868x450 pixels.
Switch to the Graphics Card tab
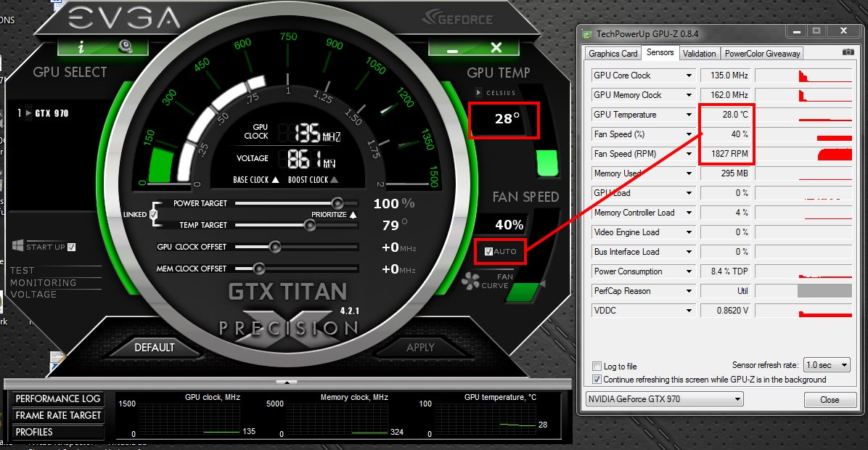coord(613,53)
